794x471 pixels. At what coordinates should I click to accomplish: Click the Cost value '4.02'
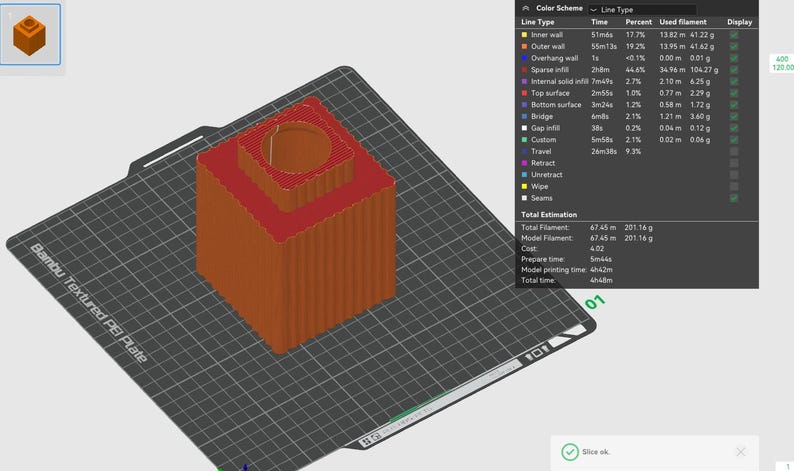[x=597, y=249]
